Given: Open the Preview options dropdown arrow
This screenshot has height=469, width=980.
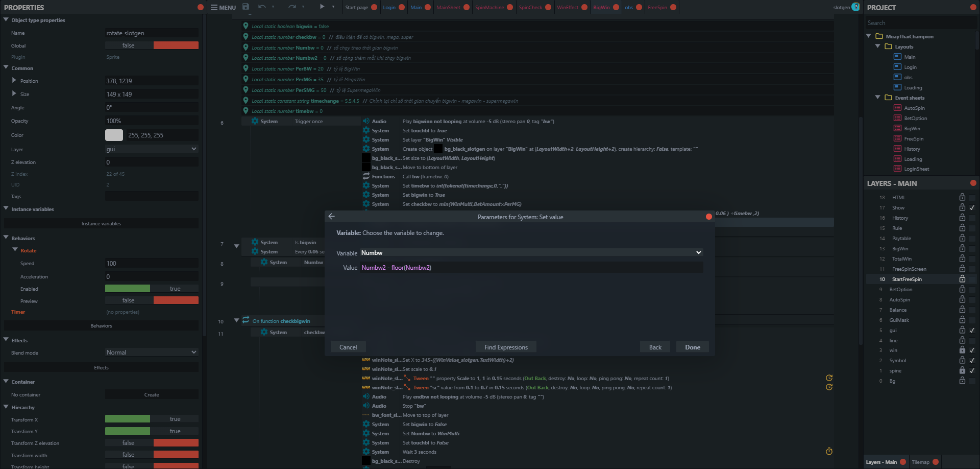Looking at the screenshot, I should (x=333, y=7).
